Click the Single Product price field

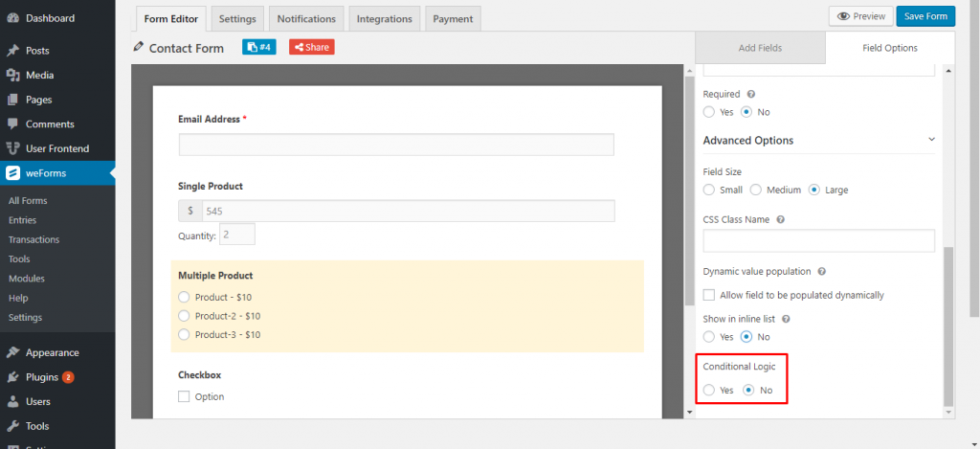pos(408,211)
